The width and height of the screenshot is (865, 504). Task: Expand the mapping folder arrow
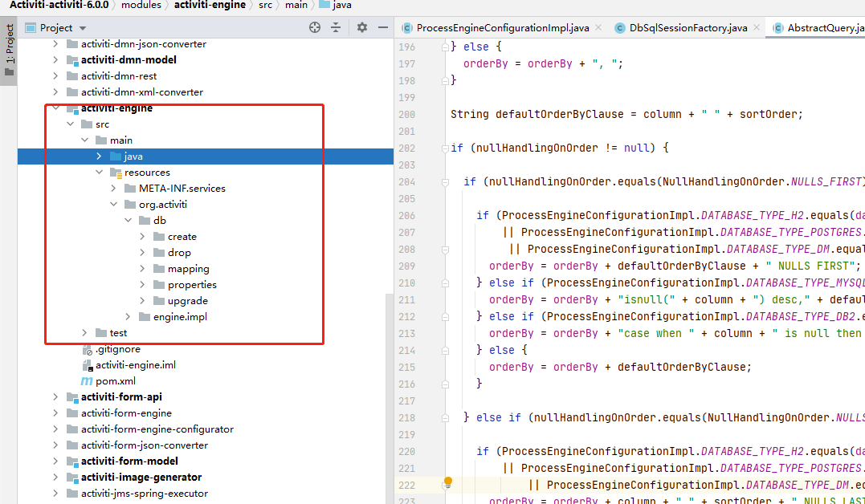[142, 269]
